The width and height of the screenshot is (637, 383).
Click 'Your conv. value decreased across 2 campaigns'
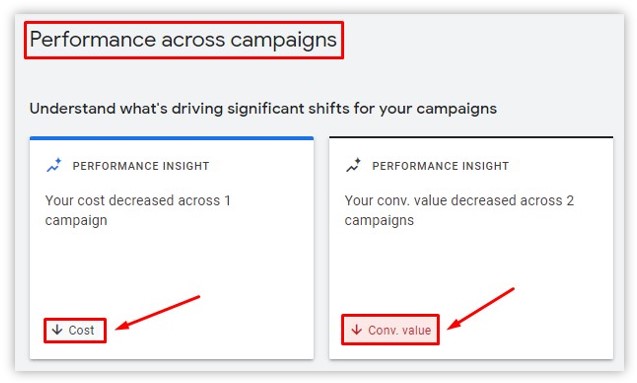tap(459, 210)
